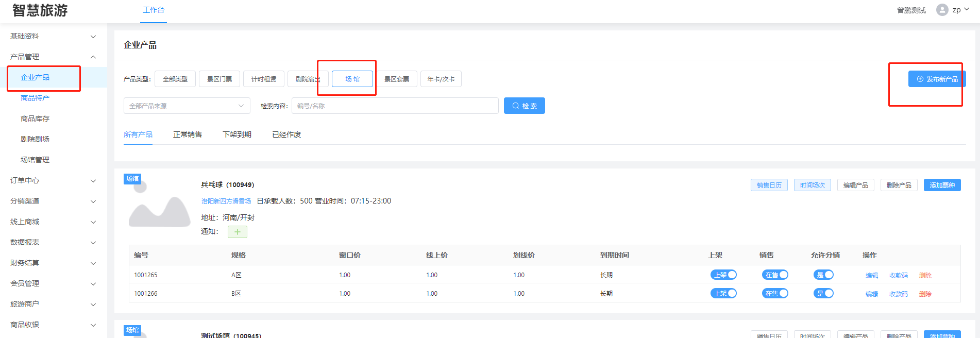Screen dimensions: 980x338
Task: Open the 全部产品来源 dropdown
Action: 187,106
